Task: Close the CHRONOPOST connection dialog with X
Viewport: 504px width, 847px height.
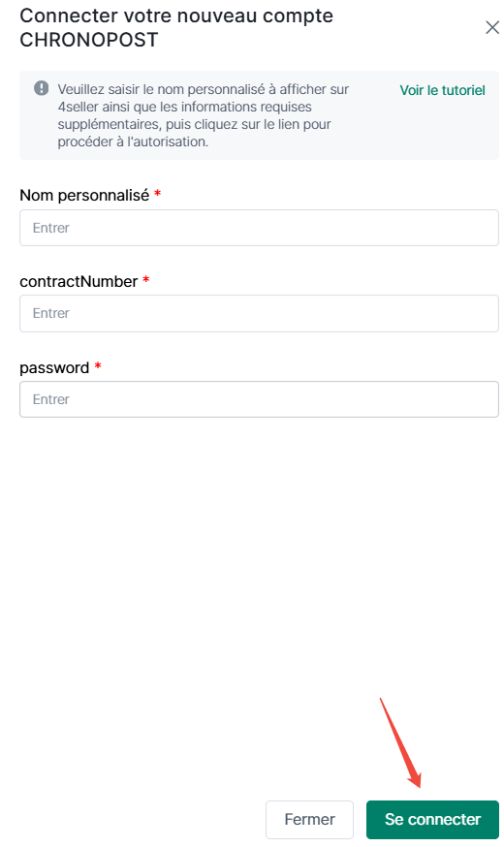Action: [x=492, y=27]
